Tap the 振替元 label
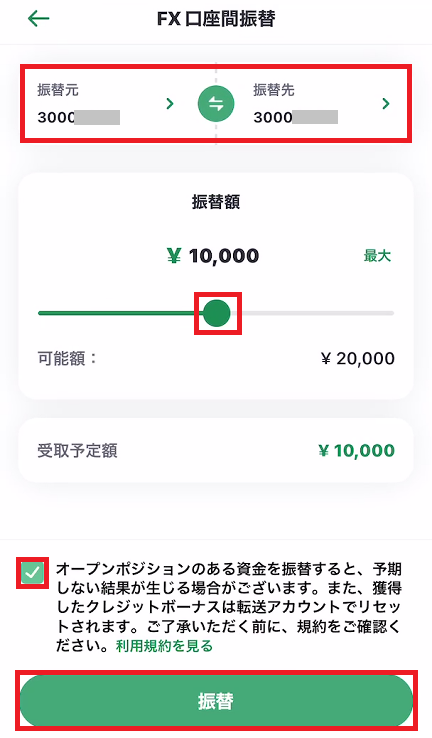 click(58, 90)
